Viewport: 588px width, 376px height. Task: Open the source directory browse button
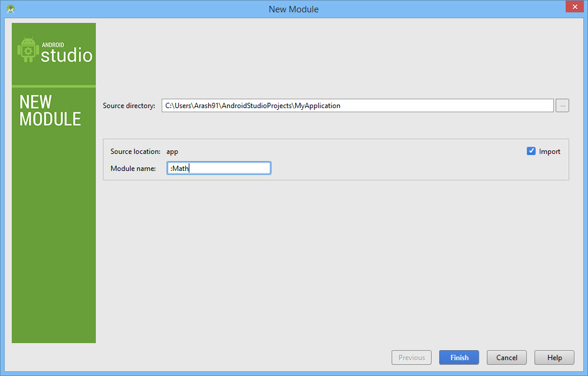[x=562, y=106]
